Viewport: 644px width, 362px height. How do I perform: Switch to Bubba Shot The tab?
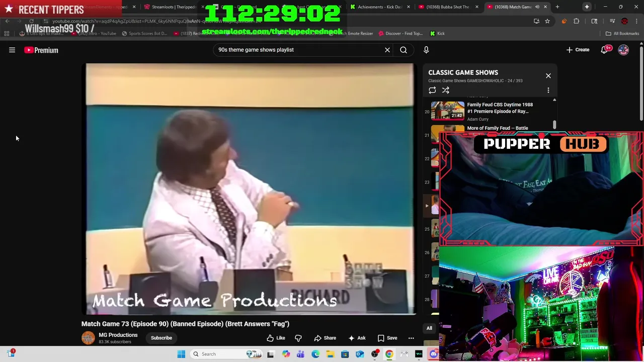(447, 7)
